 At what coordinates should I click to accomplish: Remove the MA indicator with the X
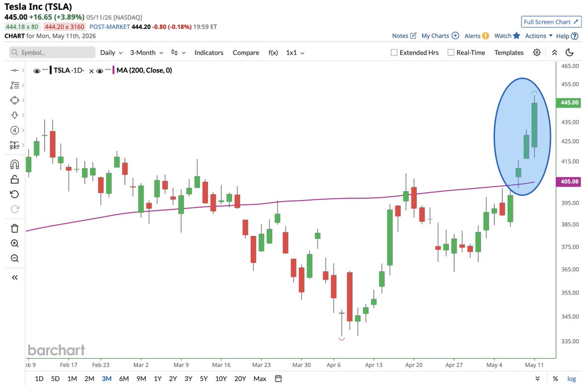click(92, 71)
